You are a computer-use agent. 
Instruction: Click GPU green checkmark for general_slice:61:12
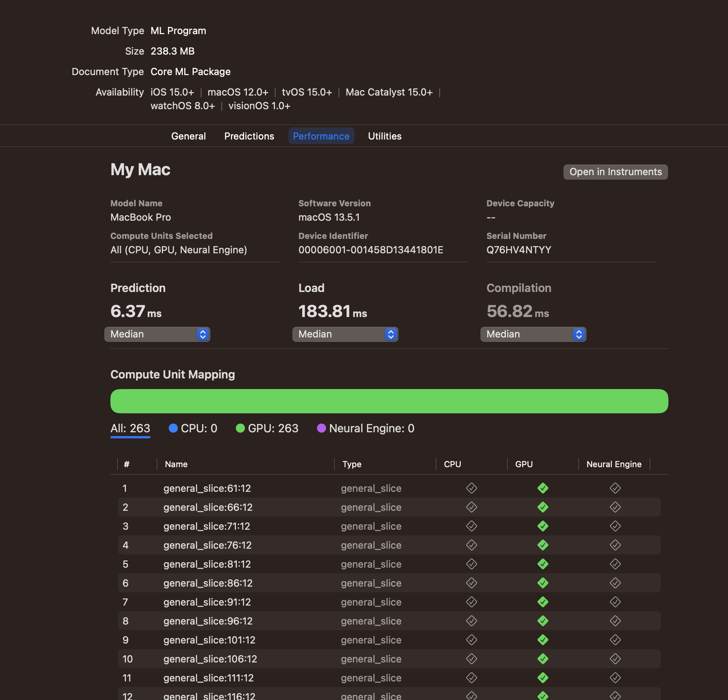[x=543, y=488]
